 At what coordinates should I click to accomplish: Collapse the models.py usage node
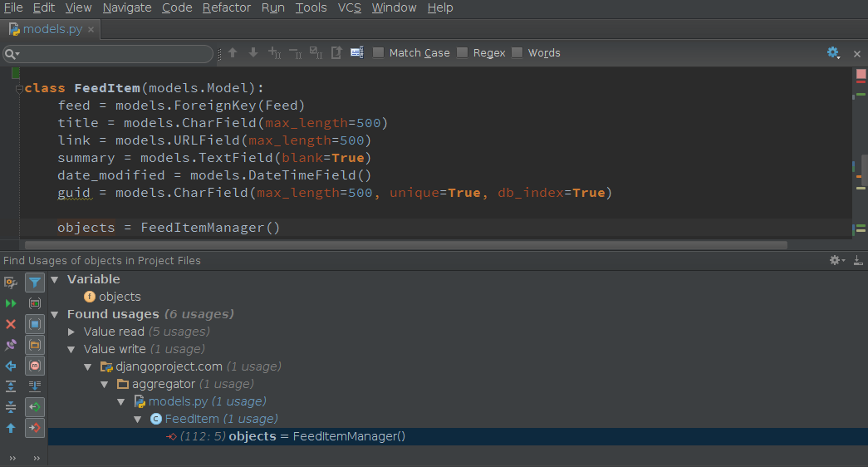point(120,401)
